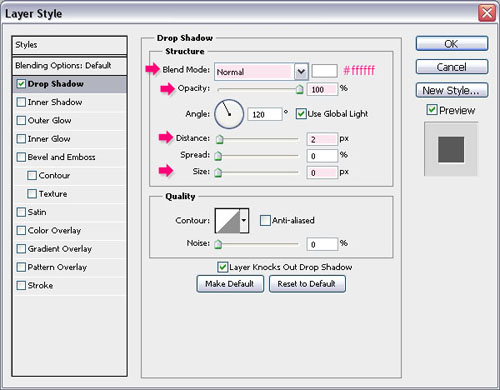
Task: Toggle Layer Knocks Out Drop Shadow
Action: pos(222,267)
